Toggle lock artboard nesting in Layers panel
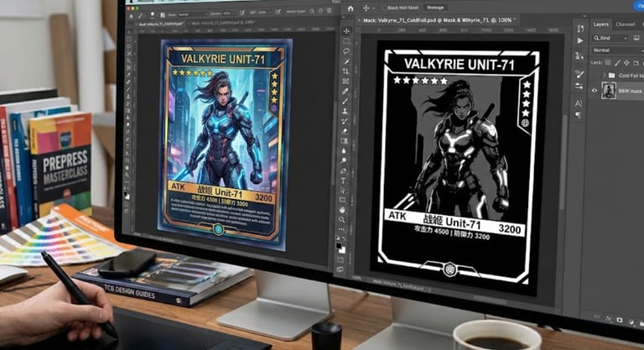 point(636,63)
